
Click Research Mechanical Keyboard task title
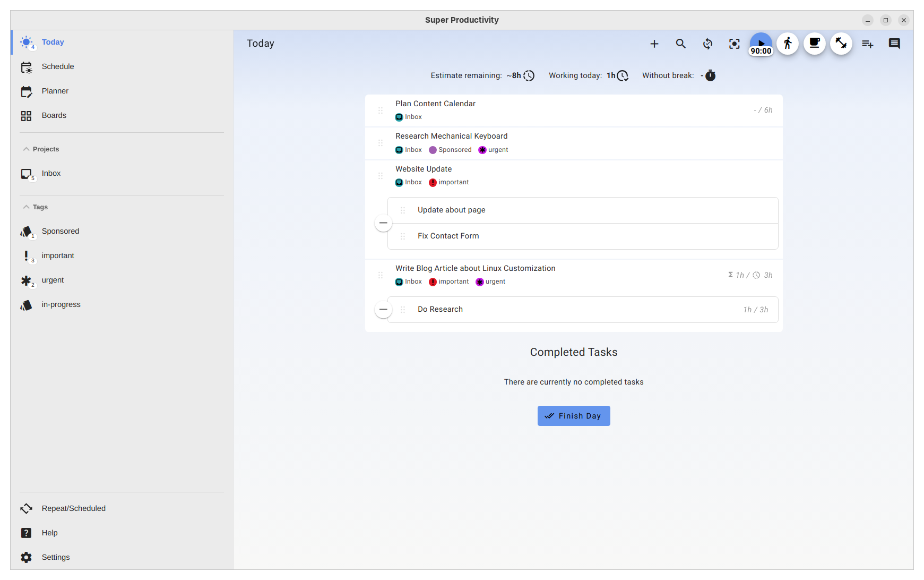[x=451, y=137]
